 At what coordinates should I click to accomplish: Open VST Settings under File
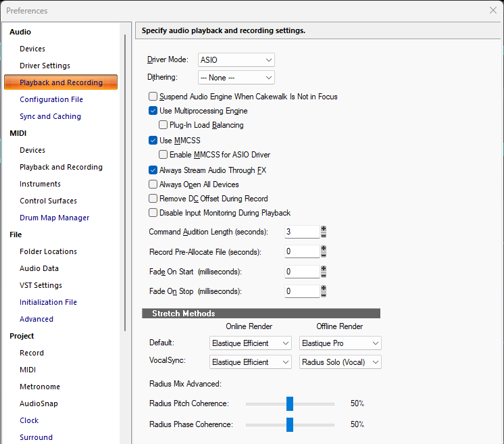click(x=41, y=285)
